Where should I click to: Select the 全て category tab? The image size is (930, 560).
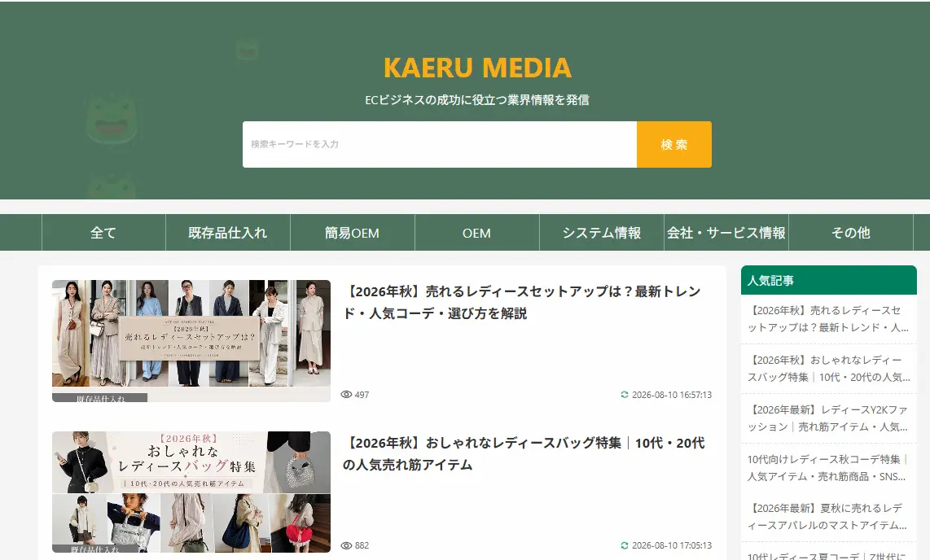103,232
